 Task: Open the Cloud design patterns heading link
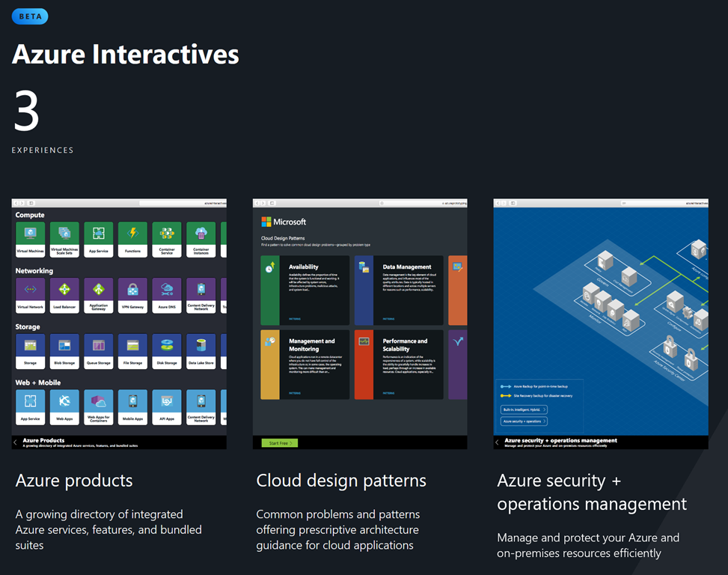(341, 481)
